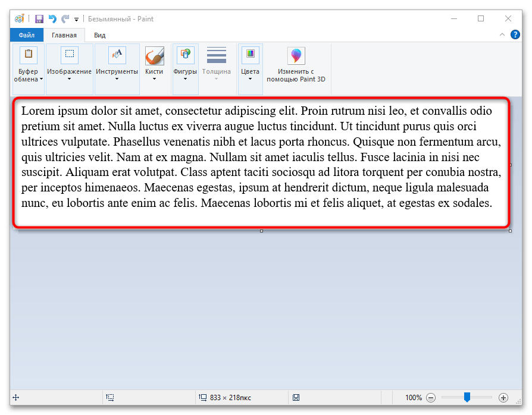The image size is (532, 415).
Task: Close the Paint window
Action: tap(508, 18)
